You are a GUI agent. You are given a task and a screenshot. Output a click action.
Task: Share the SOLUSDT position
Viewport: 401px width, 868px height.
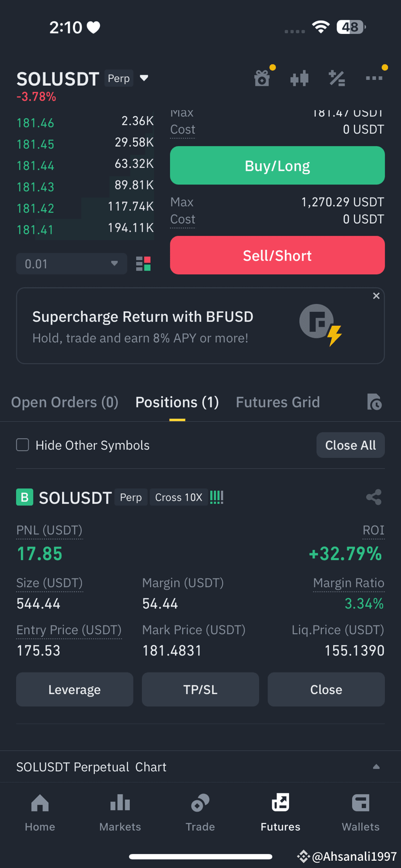pos(374,497)
